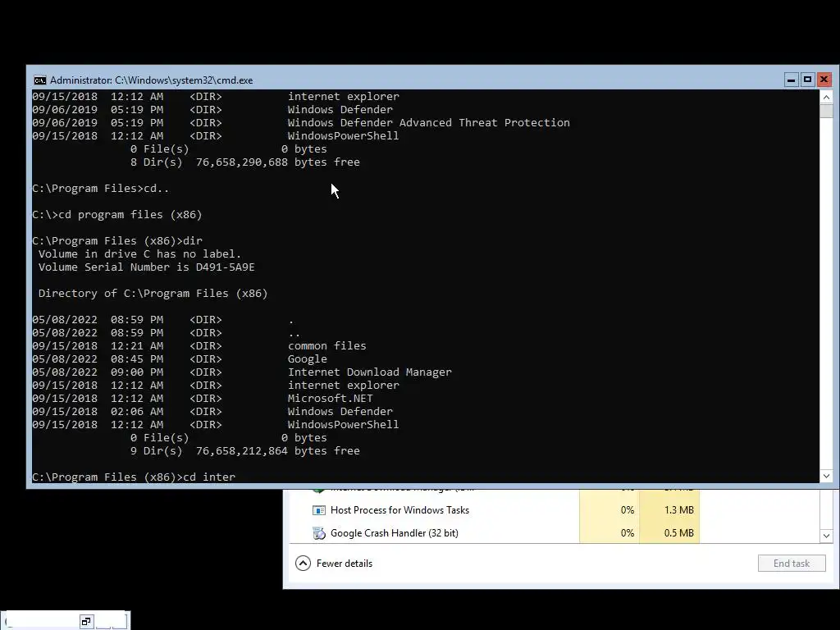
Task: Click the 'C:\Program Files>cd..' line
Action: pyautogui.click(x=101, y=188)
